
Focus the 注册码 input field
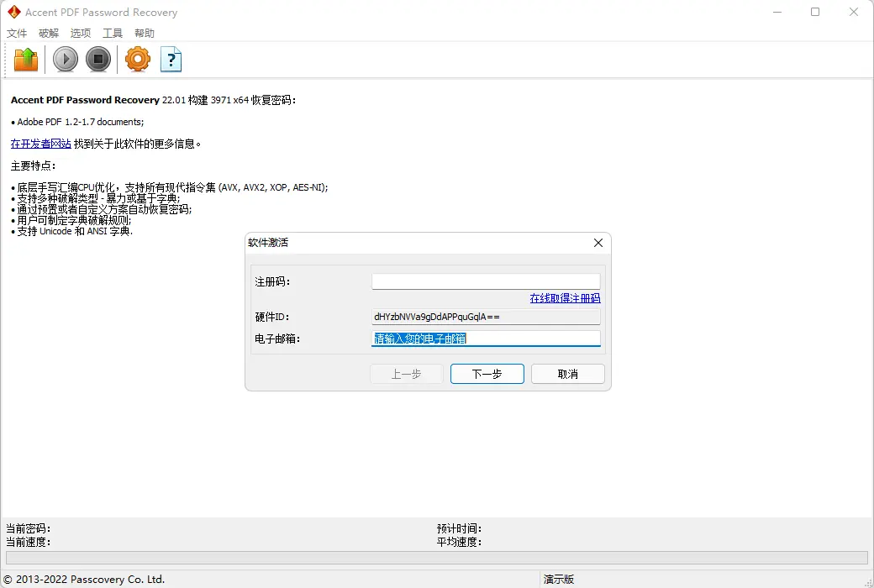point(486,281)
